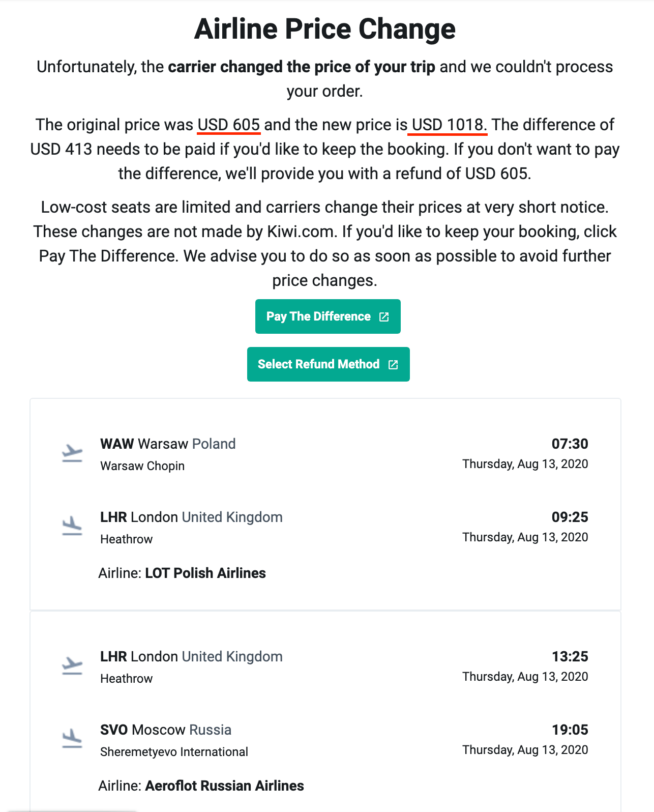The height and width of the screenshot is (812, 654).
Task: Click the Warsaw Chopin airport name
Action: click(142, 466)
